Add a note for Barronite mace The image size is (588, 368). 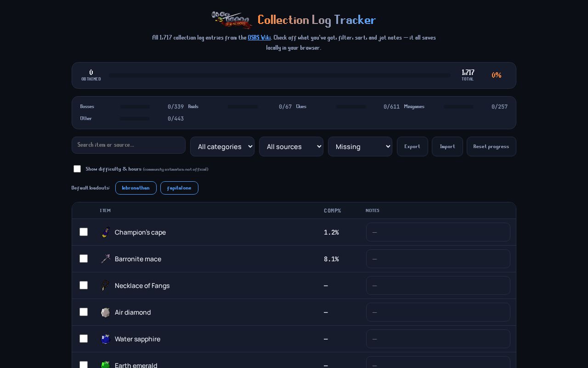pos(438,259)
